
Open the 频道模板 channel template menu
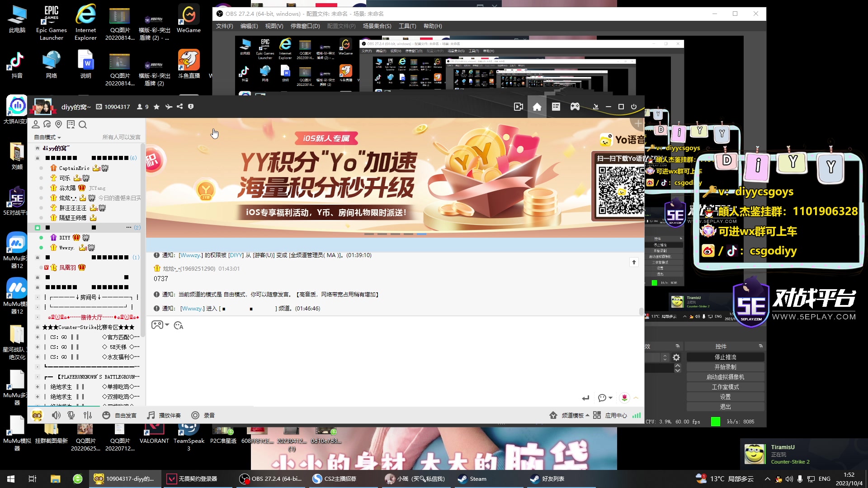[570, 415]
